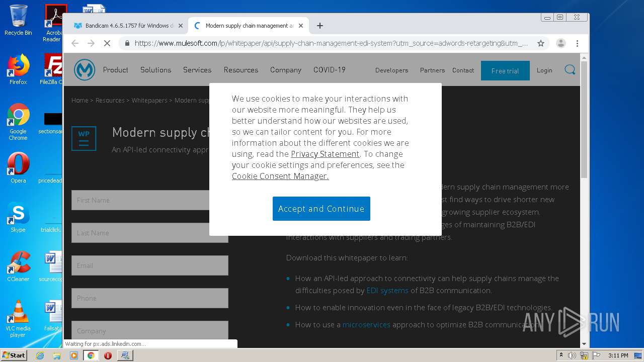Click the Login link
Image resolution: width=644 pixels, height=362 pixels.
coord(544,70)
